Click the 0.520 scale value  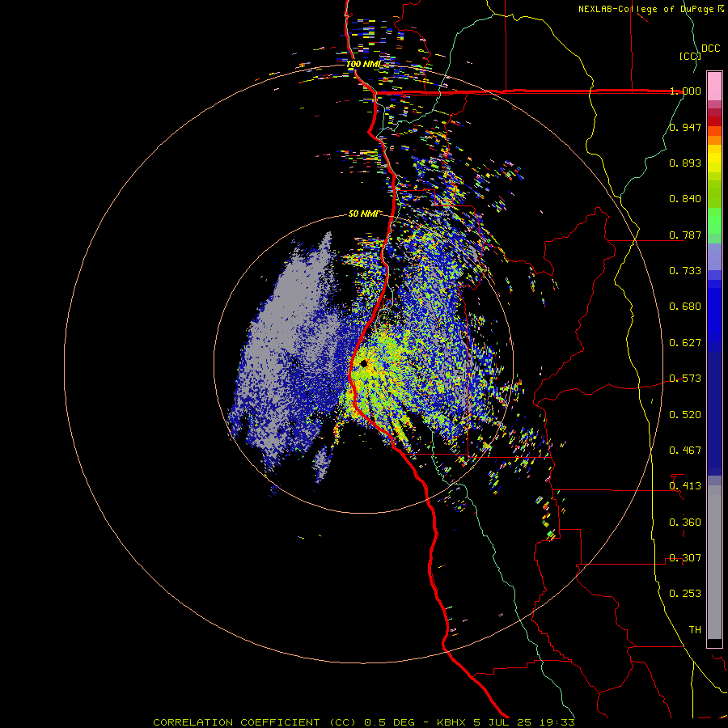[685, 414]
